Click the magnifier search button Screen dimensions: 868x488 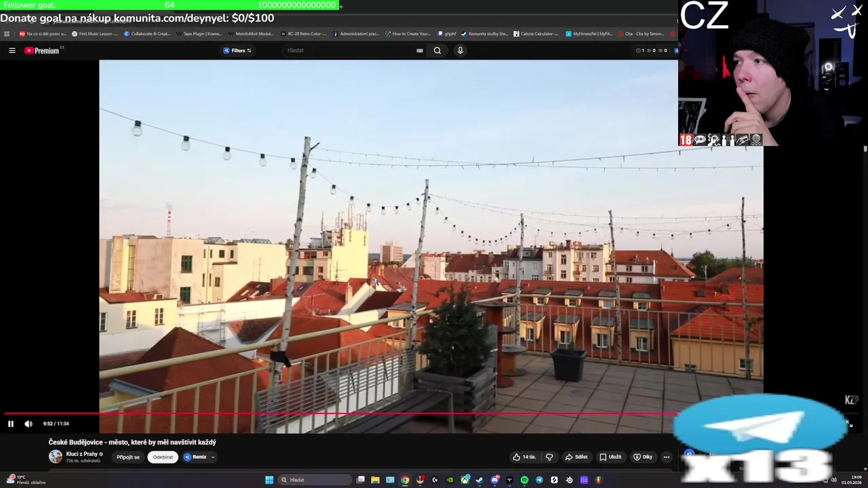(x=437, y=50)
